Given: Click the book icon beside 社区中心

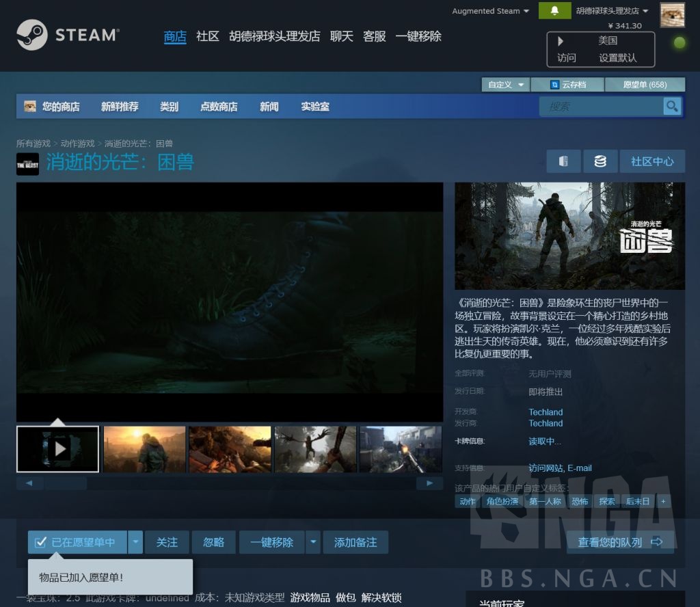Looking at the screenshot, I should point(563,161).
